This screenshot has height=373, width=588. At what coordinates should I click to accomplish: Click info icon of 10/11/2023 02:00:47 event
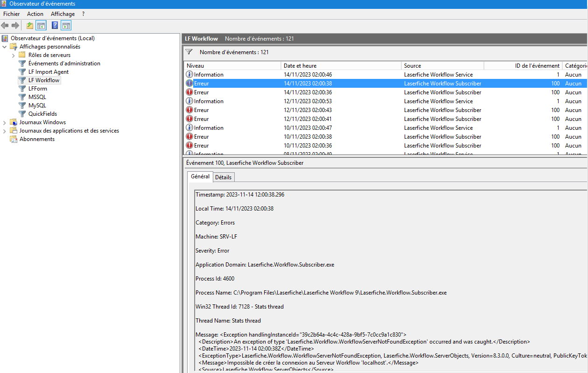coord(189,128)
